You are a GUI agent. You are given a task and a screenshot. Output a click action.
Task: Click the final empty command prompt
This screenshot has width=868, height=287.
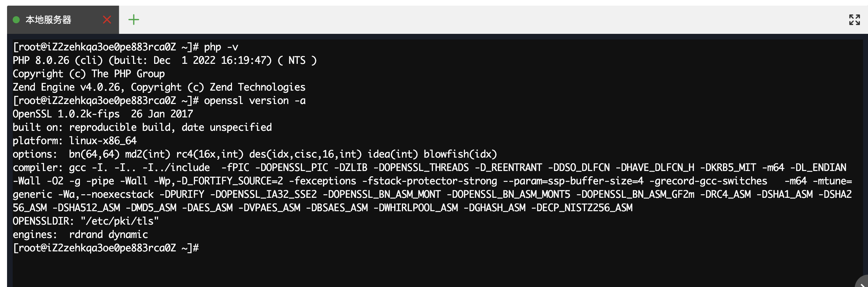106,248
